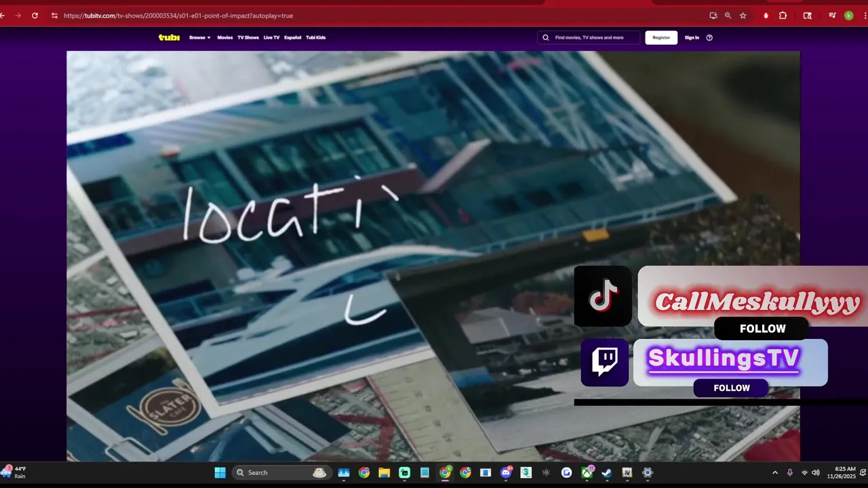Click the video player to pause playback
The height and width of the screenshot is (488, 868).
433,256
